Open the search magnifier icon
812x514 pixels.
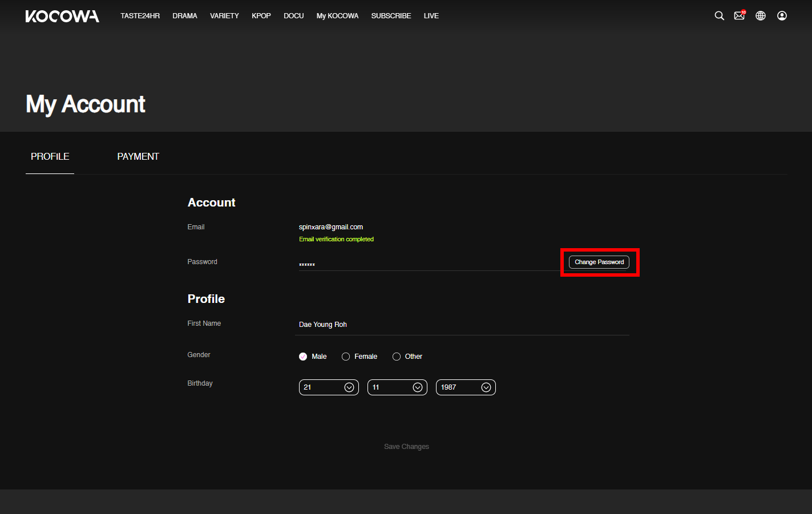tap(719, 16)
